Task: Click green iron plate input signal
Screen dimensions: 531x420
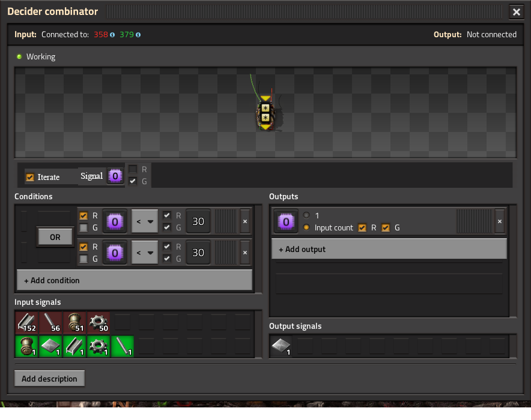Action: point(51,346)
